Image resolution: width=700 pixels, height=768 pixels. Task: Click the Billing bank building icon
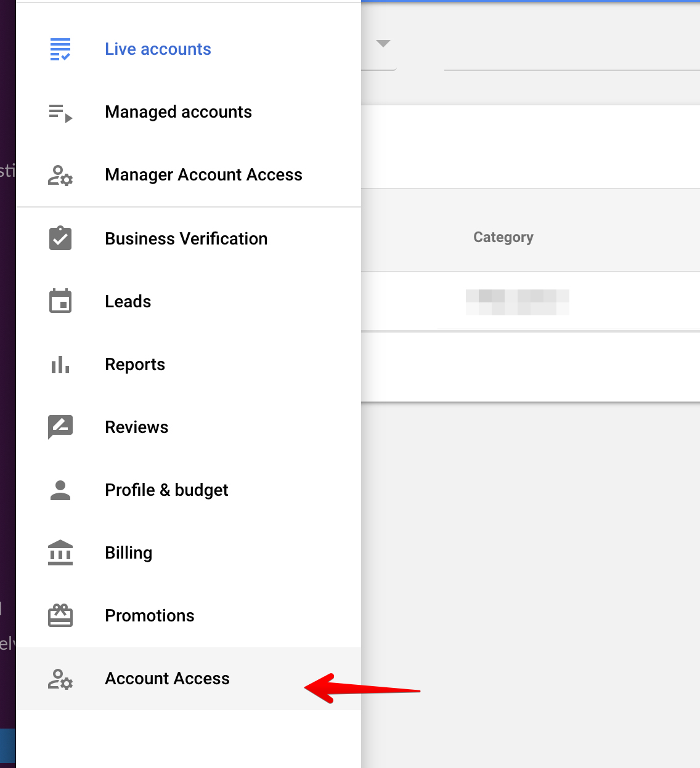[60, 552]
